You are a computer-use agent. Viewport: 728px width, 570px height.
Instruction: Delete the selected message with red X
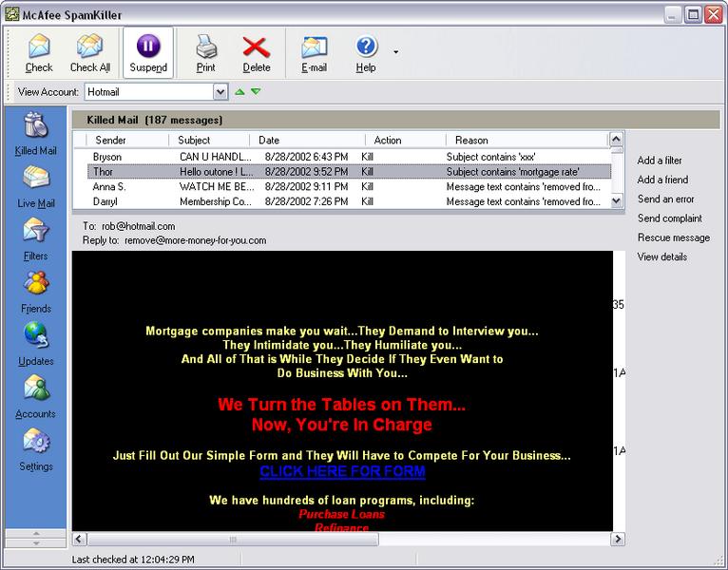(257, 53)
